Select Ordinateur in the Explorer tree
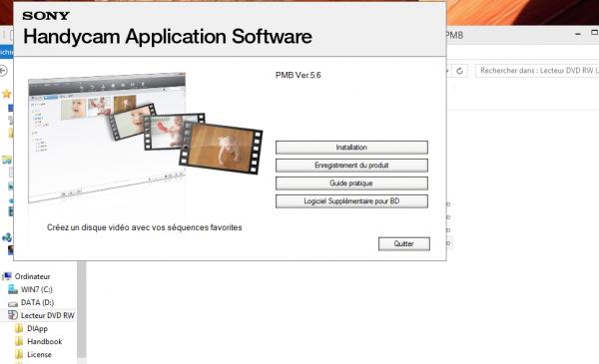599x364 pixels. (33, 276)
